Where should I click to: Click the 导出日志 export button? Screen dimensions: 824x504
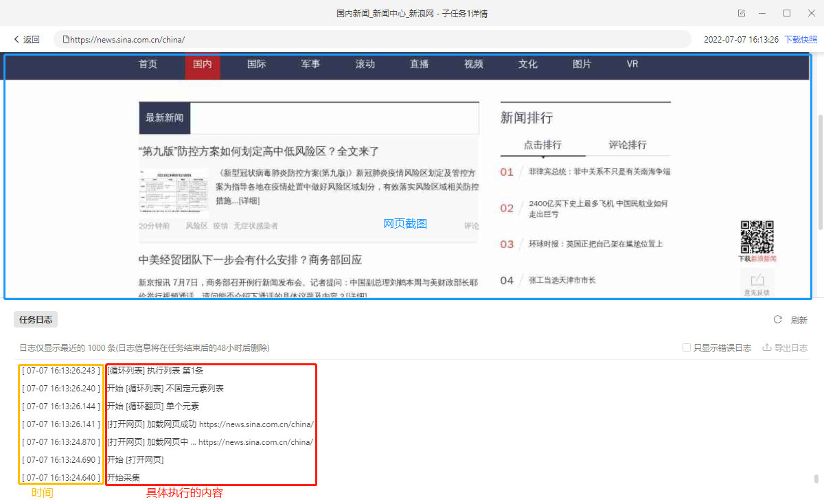pyautogui.click(x=785, y=347)
